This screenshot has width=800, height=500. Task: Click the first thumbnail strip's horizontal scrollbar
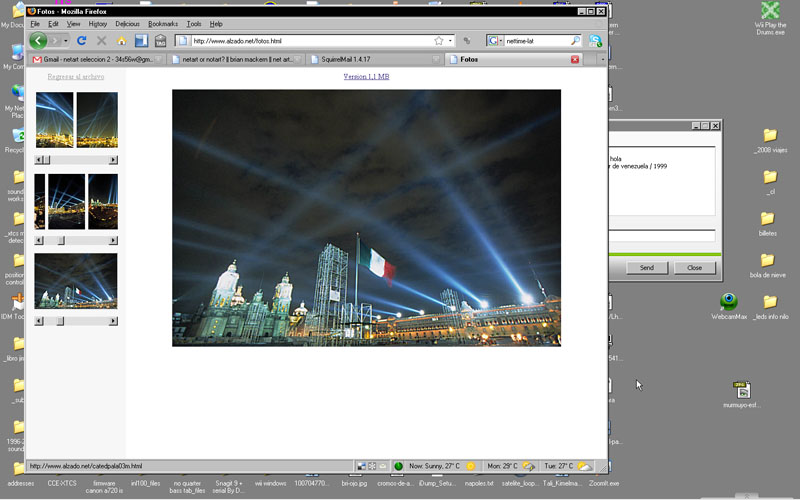click(x=76, y=159)
